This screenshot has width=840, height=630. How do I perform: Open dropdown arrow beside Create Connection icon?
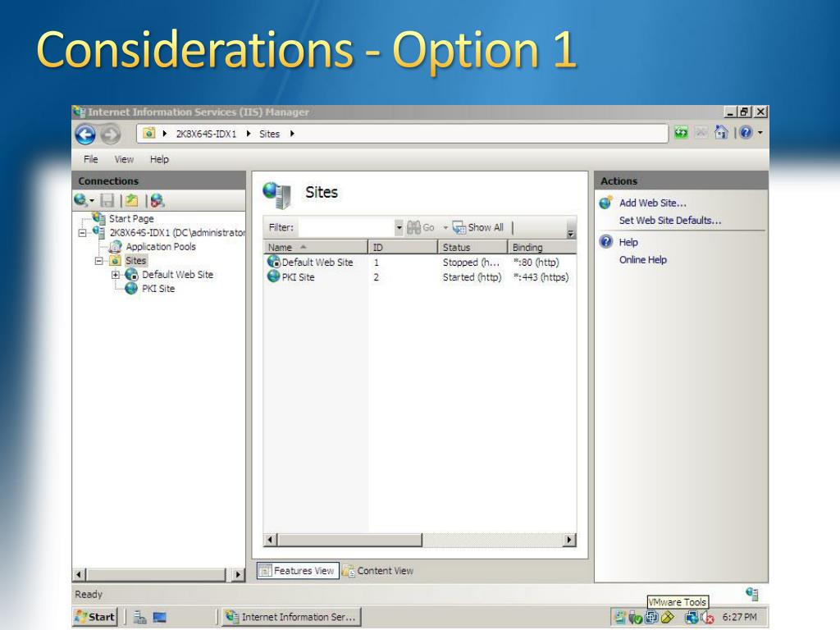(92, 201)
